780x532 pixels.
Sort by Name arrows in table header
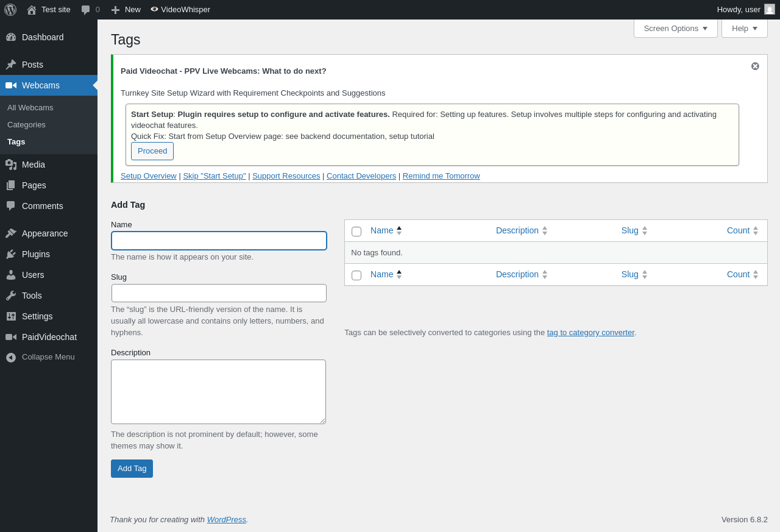pos(399,230)
